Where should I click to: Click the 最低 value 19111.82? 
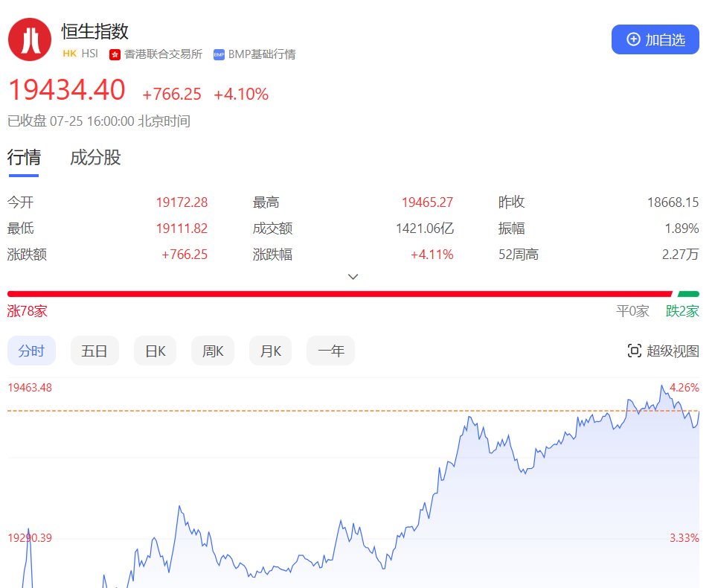[x=182, y=228]
